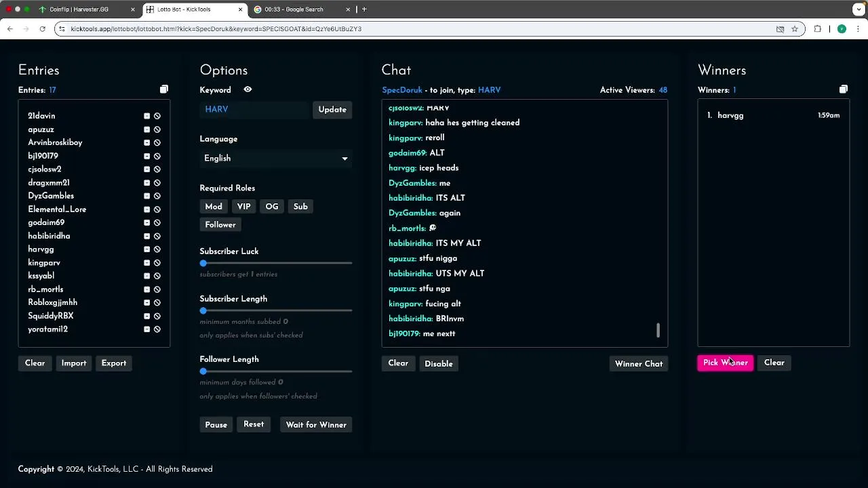Open Winner Chat
The image size is (868, 488).
639,364
